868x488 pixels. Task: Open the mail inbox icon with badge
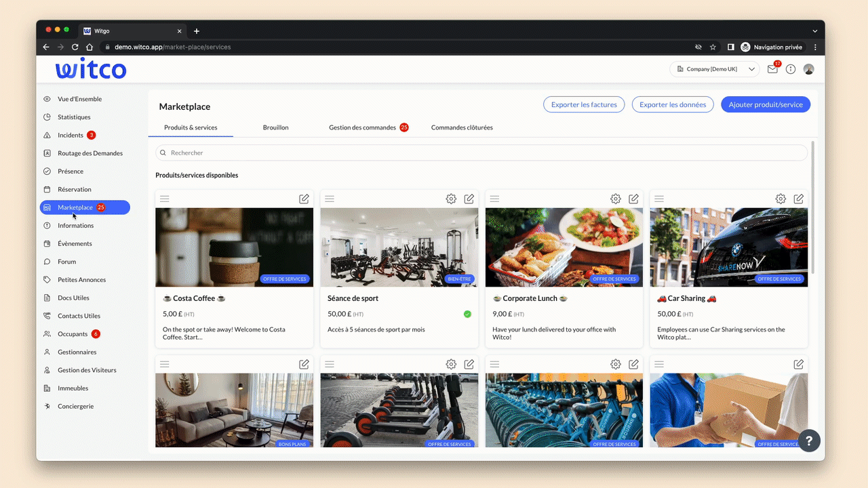click(x=773, y=68)
